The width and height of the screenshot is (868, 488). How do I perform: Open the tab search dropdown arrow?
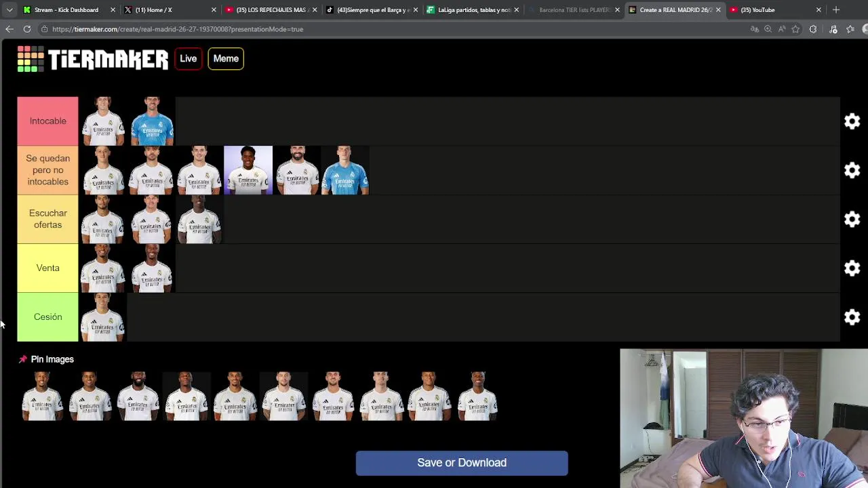9,9
